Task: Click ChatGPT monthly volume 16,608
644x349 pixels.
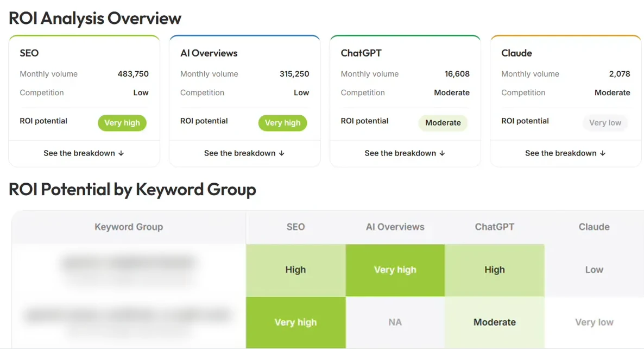Action: click(457, 74)
